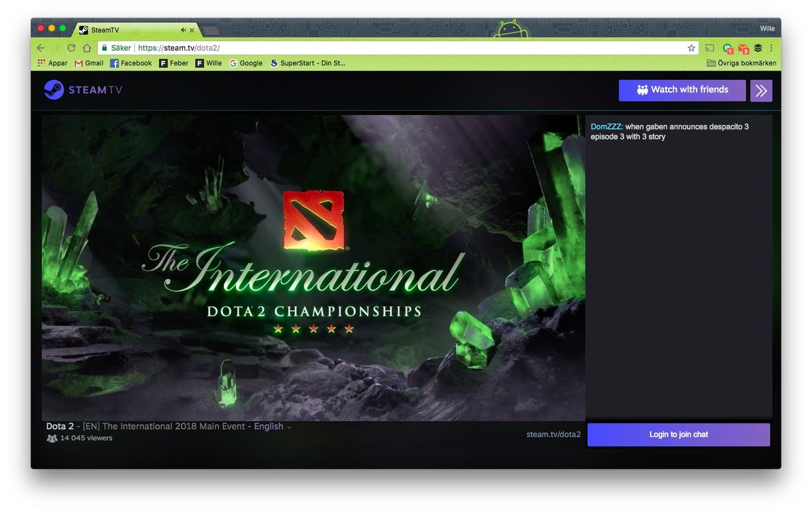Open the Gmail bookmark

tap(89, 63)
